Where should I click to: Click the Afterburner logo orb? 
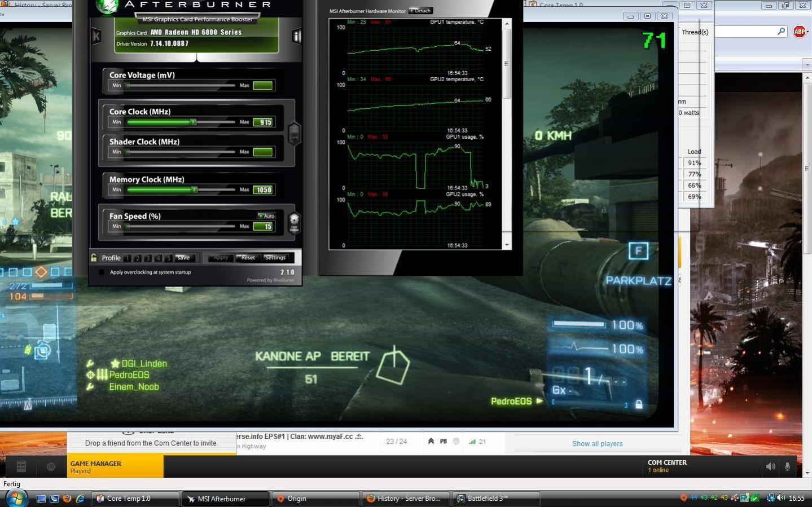click(x=107, y=6)
